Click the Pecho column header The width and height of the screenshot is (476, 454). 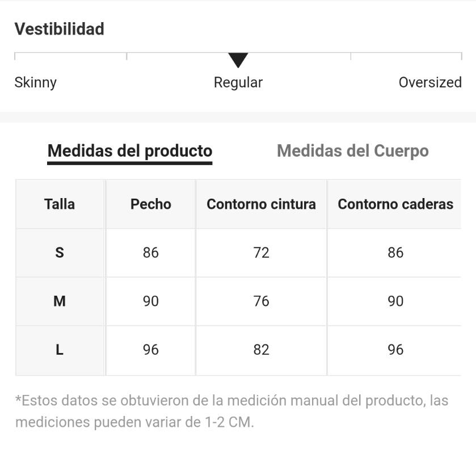point(151,204)
